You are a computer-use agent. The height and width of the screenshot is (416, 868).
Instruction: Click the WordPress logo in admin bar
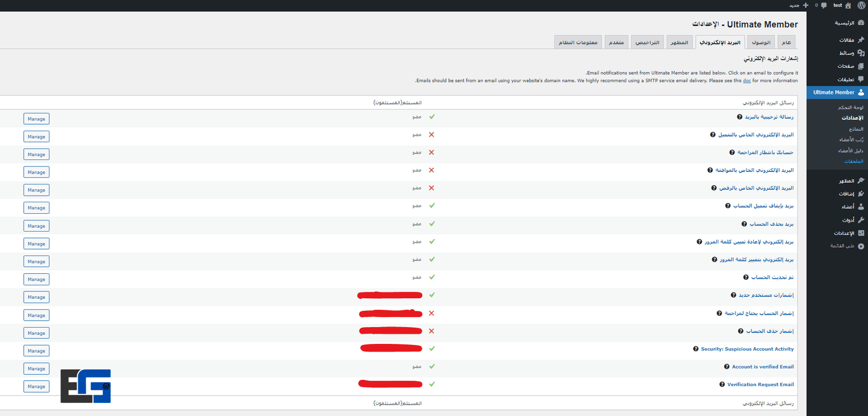pos(861,5)
